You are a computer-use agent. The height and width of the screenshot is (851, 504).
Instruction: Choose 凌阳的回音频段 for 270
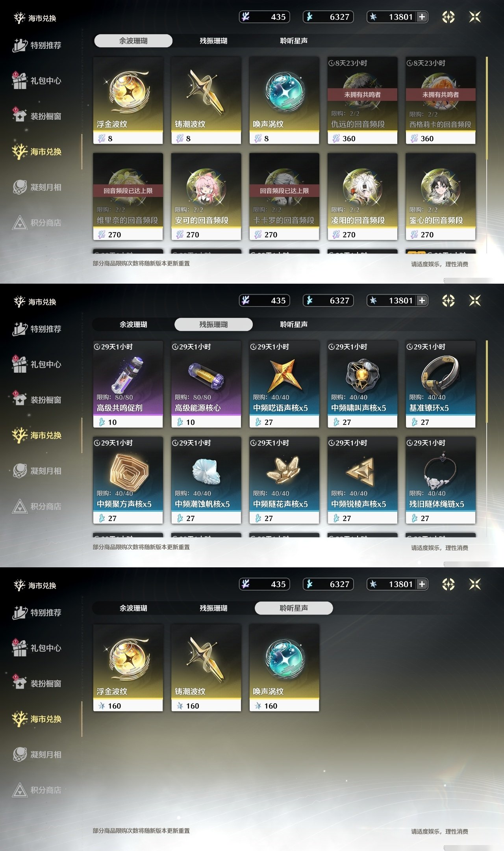click(362, 197)
